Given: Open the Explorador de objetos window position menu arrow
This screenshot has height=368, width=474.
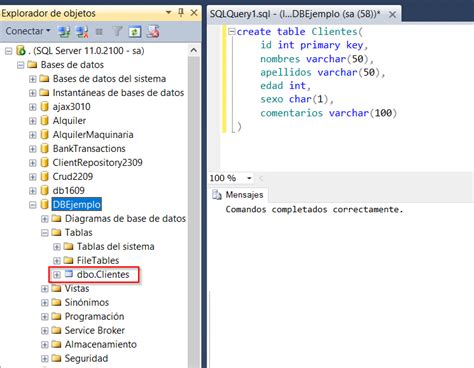Looking at the screenshot, I should click(x=169, y=13).
